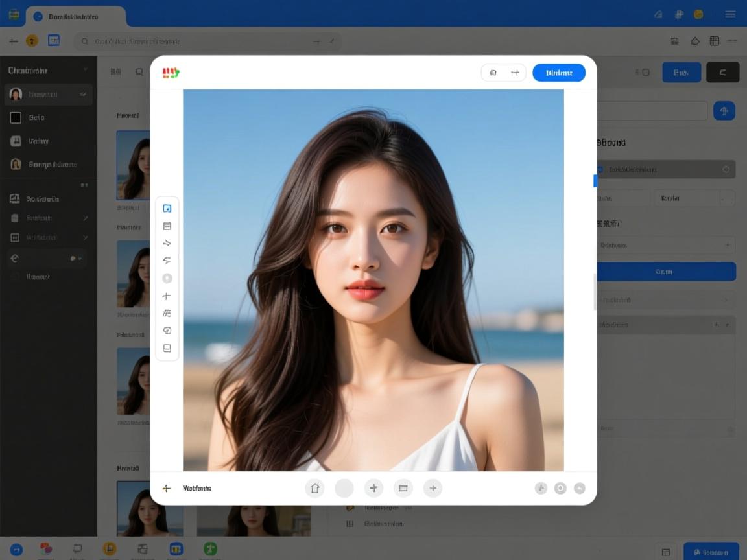Select the top tool in the vertical toolbar
747x560 pixels.
[x=167, y=209]
